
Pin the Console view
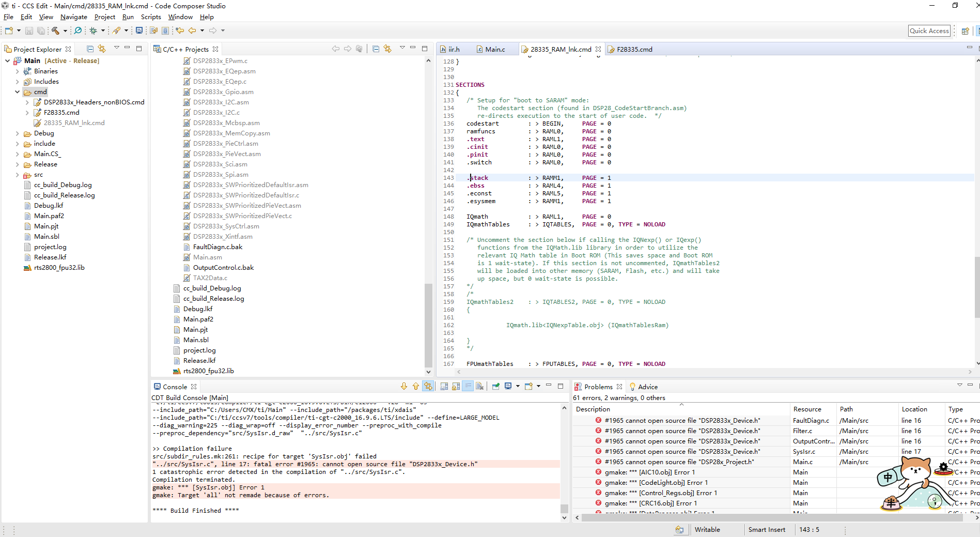coord(496,387)
